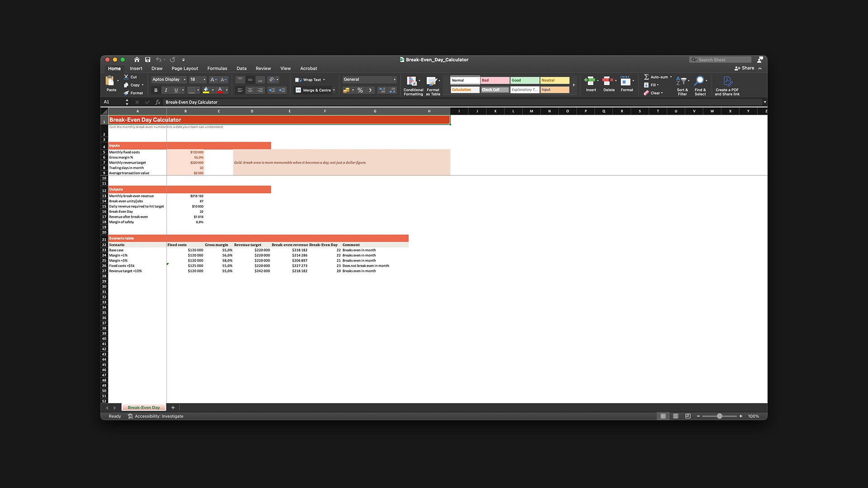Expand the Merge & Centre dropdown arrow
This screenshot has width=868, height=488.
click(334, 90)
